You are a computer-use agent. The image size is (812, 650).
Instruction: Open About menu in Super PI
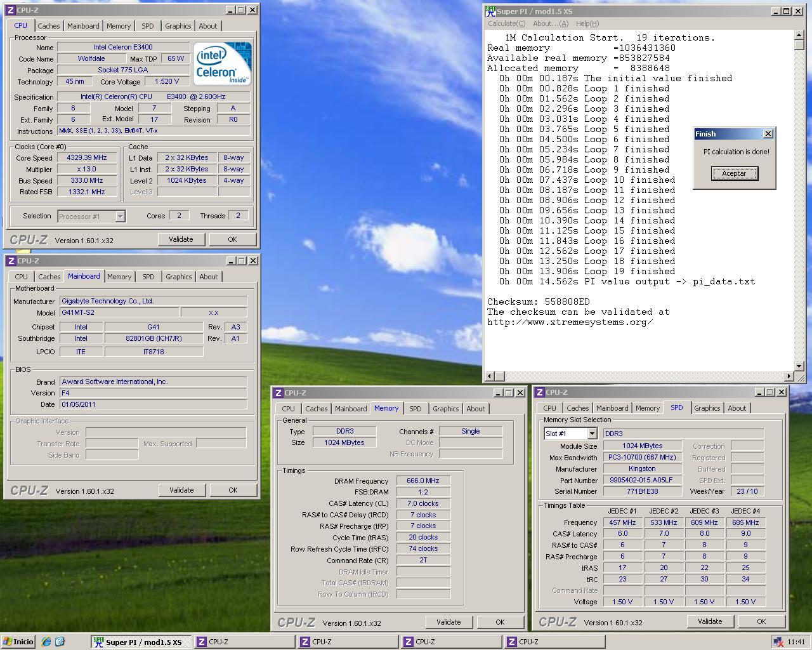[550, 23]
